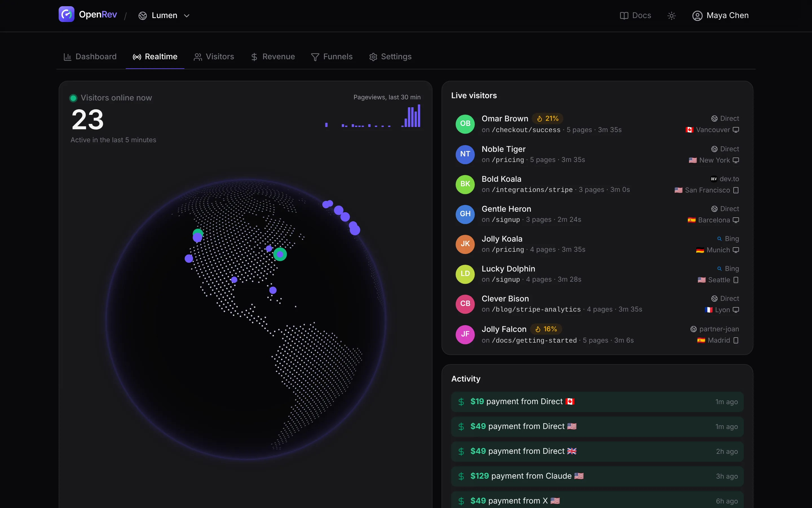Click the NT avatar for Noble Tiger
The image size is (812, 508).
click(x=465, y=154)
